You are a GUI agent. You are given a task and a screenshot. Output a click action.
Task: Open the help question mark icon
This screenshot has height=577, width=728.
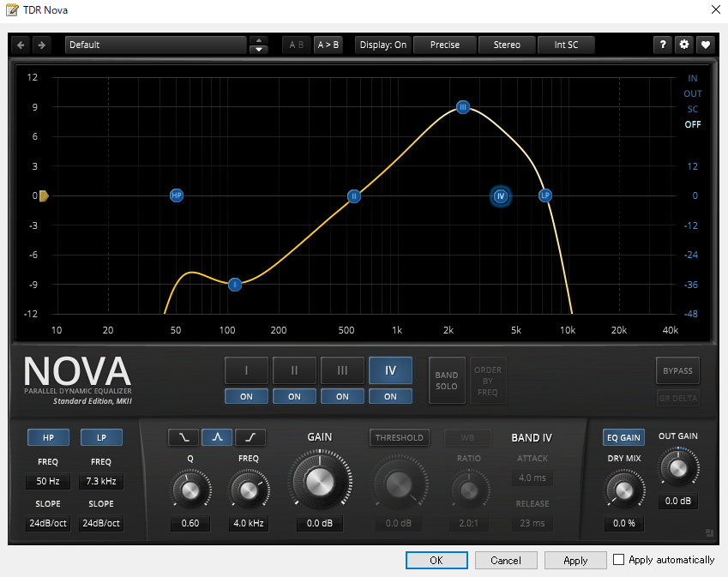pos(663,45)
